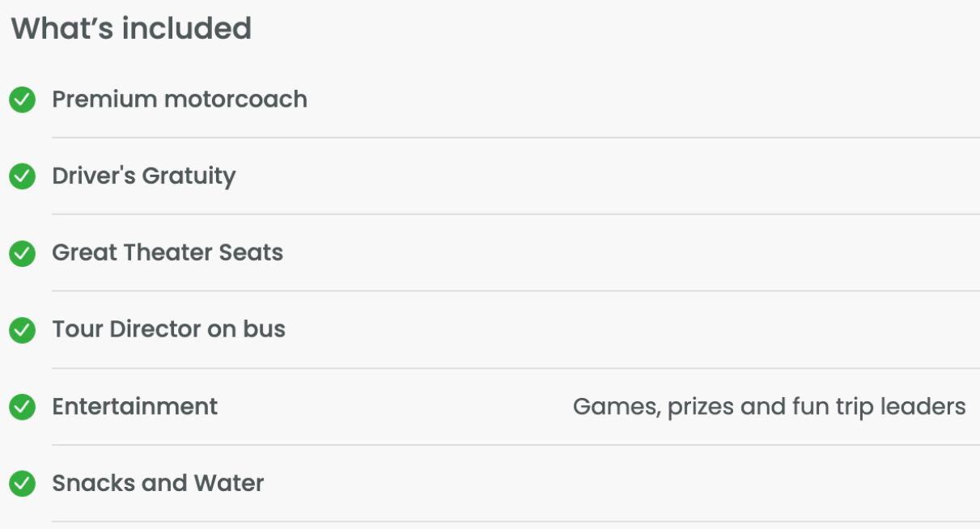980x529 pixels.
Task: Click the divider line below Tour Director on bus
Action: (x=515, y=368)
